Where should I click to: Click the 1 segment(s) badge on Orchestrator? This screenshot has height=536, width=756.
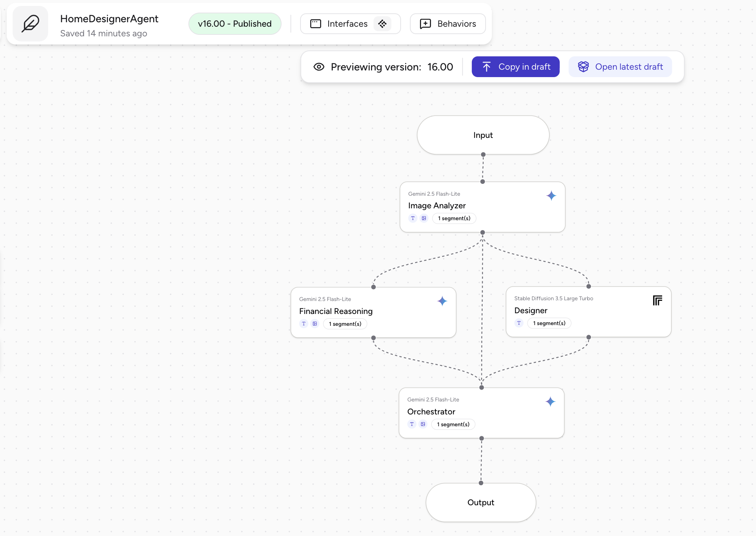pos(453,424)
